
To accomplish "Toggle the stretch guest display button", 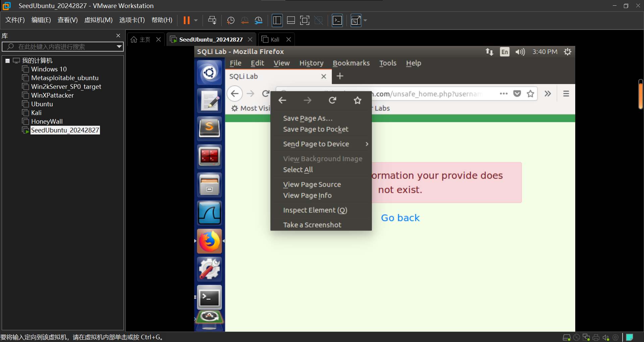I will pyautogui.click(x=356, y=20).
